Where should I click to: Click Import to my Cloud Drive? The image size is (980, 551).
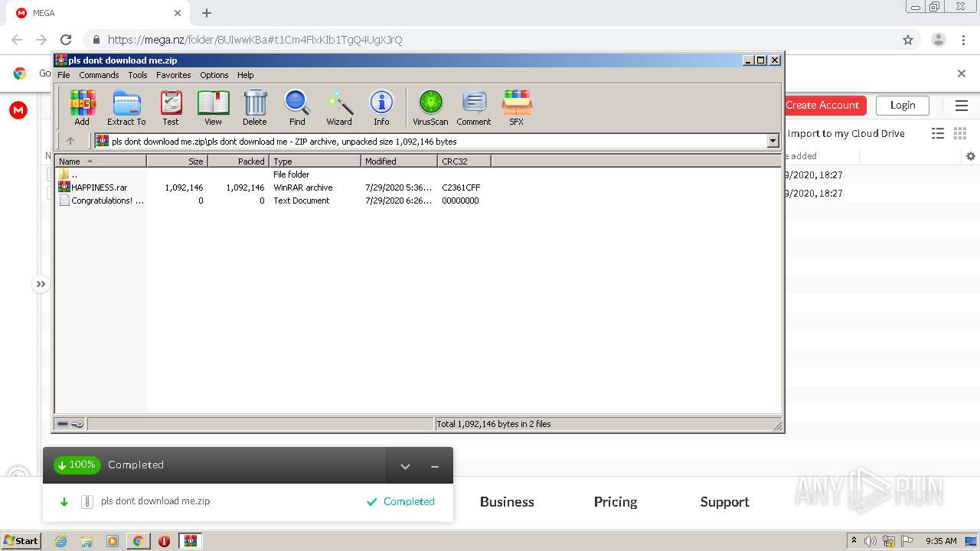[846, 133]
